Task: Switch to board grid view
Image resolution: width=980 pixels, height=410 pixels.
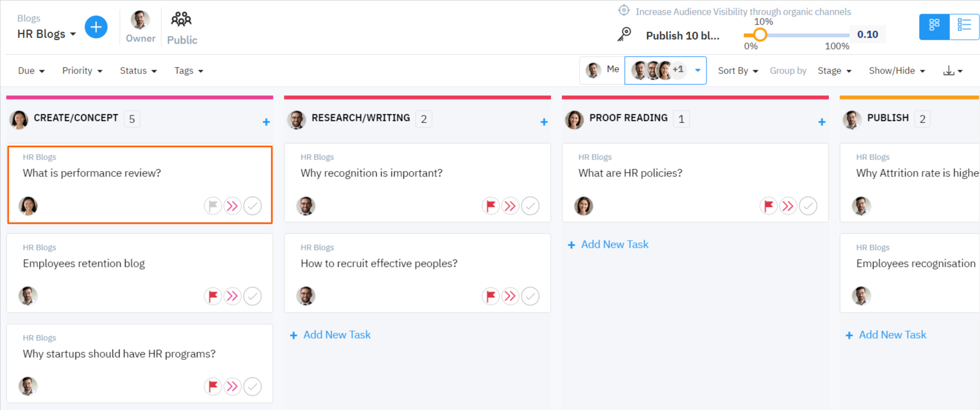Action: (934, 26)
